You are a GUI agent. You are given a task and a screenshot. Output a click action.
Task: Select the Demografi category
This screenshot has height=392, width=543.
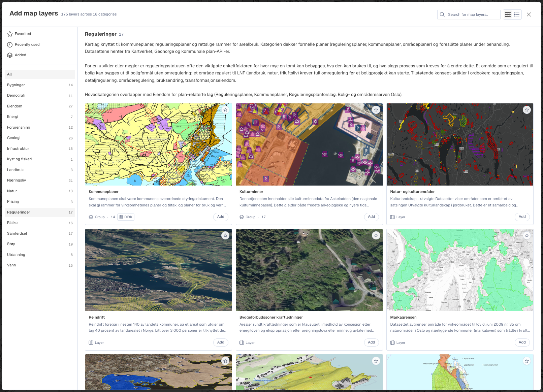(x=40, y=95)
